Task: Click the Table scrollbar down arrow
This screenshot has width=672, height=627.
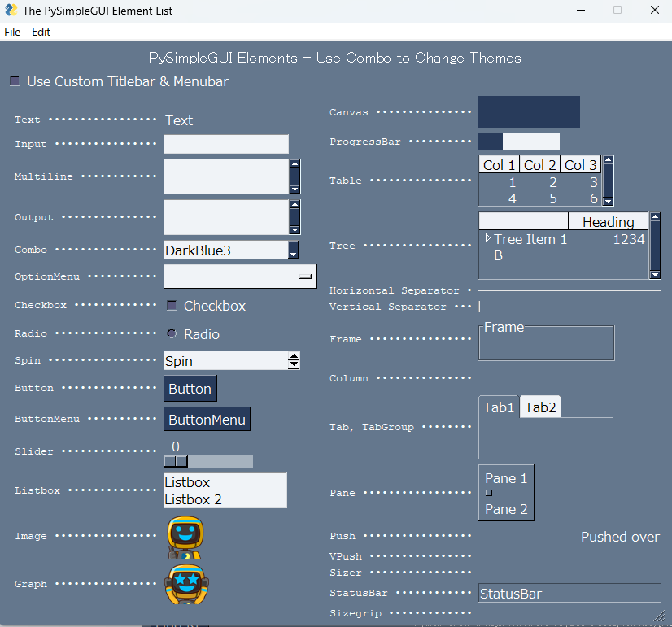Action: click(608, 199)
